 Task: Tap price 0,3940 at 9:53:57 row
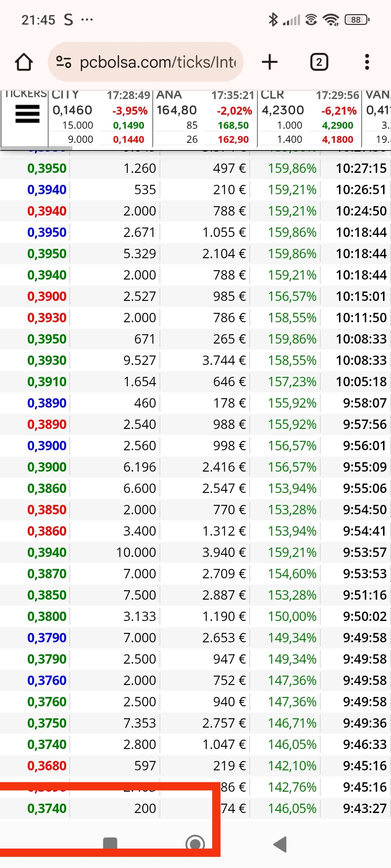tap(47, 552)
